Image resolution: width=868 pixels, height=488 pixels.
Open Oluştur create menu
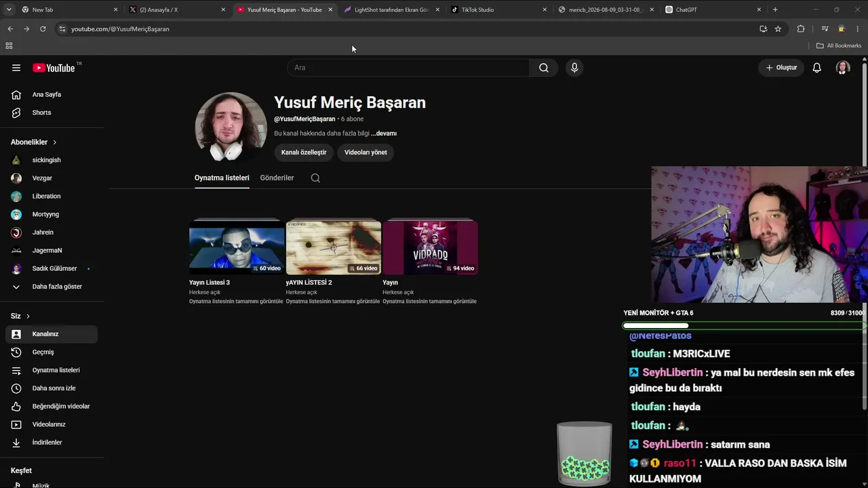pos(781,68)
